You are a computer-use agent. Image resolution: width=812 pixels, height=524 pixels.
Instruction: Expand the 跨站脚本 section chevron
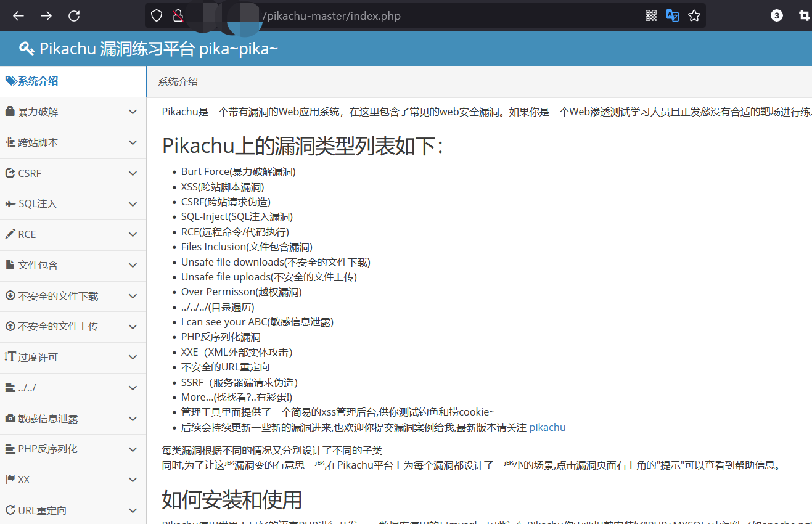pyautogui.click(x=133, y=142)
